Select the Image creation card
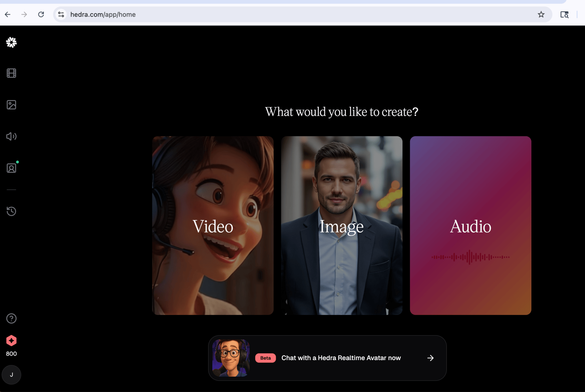Image resolution: width=585 pixels, height=392 pixels. click(342, 225)
